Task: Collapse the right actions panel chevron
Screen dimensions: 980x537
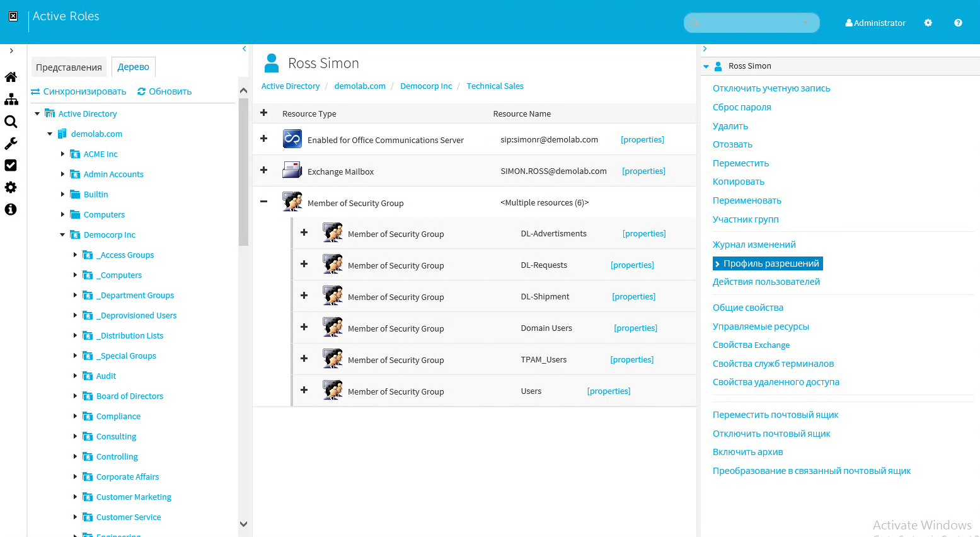Action: pyautogui.click(x=705, y=49)
